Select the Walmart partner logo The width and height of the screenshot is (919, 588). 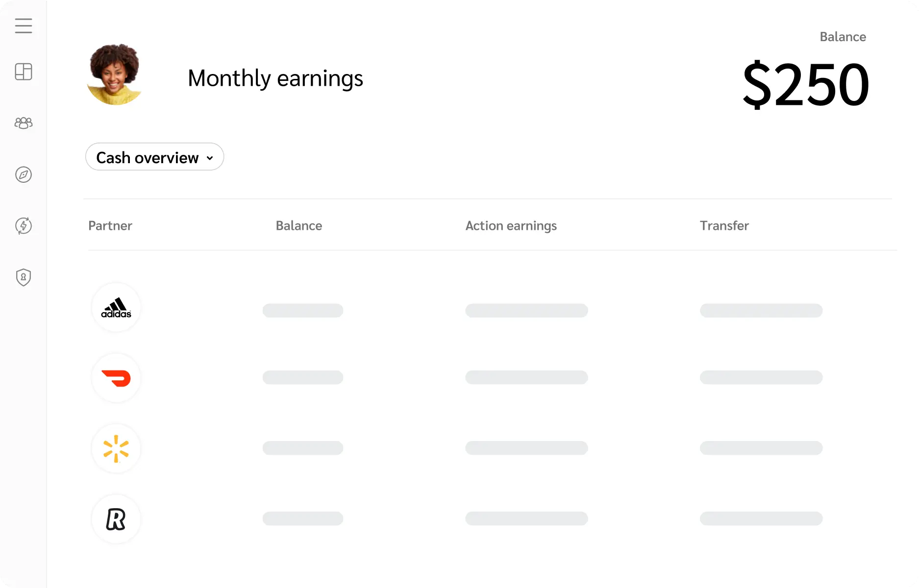[x=116, y=449]
